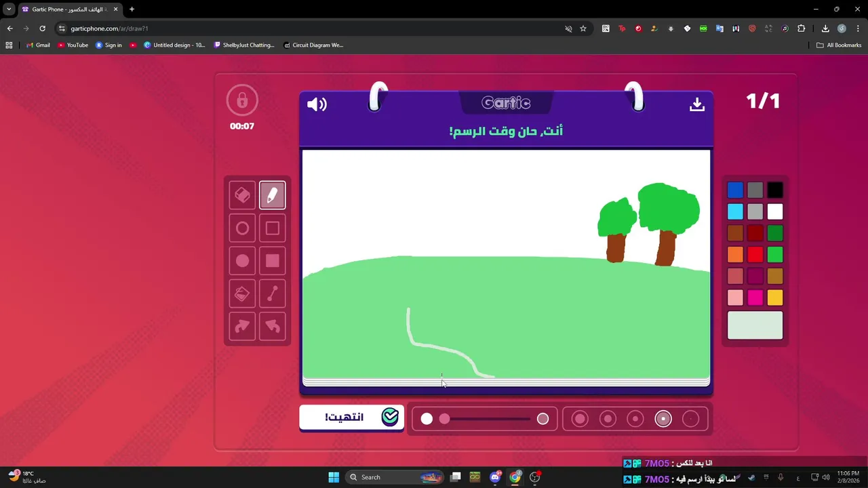
Task: Choose the hollow circle shape tool
Action: point(242,228)
